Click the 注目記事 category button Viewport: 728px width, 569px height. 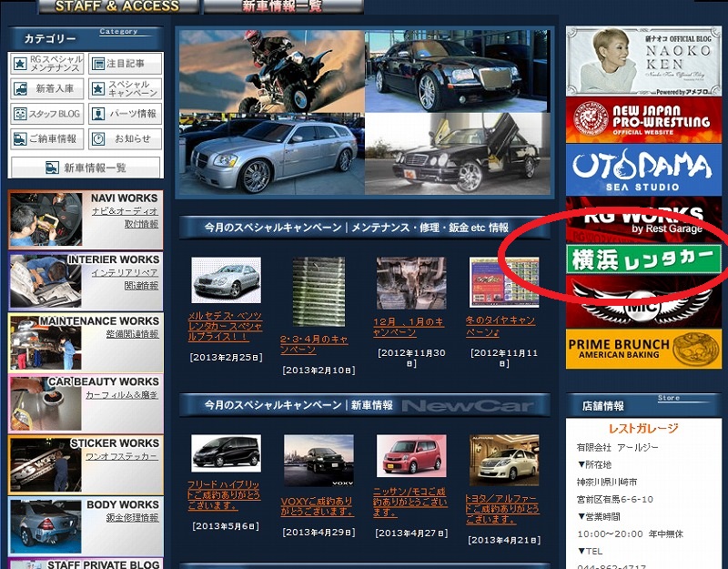125,64
